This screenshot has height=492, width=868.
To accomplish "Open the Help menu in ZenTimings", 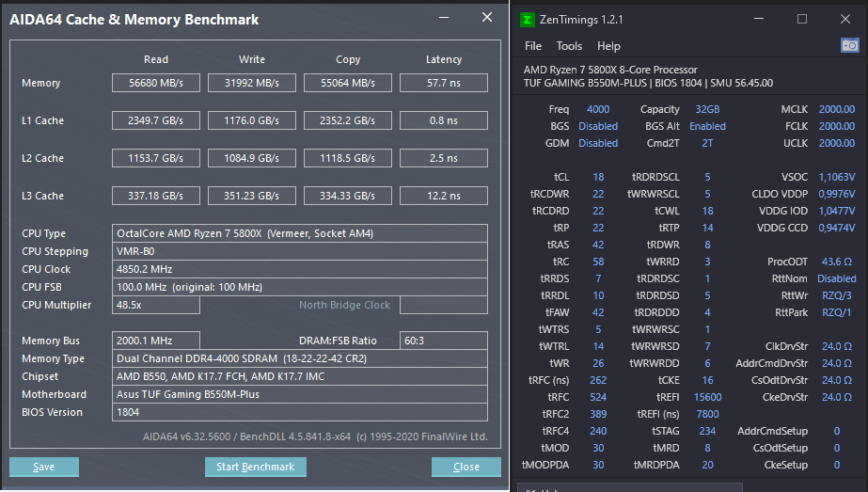I will pos(608,46).
